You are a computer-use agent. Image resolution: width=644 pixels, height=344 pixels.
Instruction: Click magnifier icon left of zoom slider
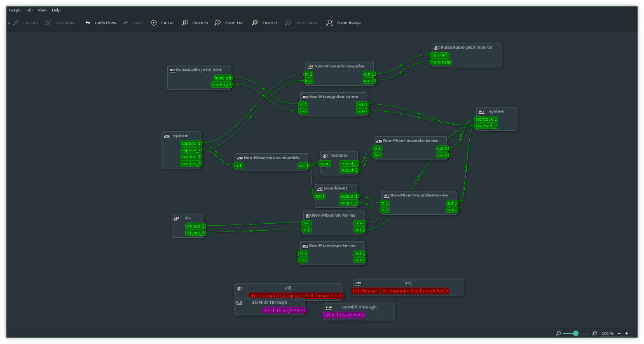coord(558,333)
